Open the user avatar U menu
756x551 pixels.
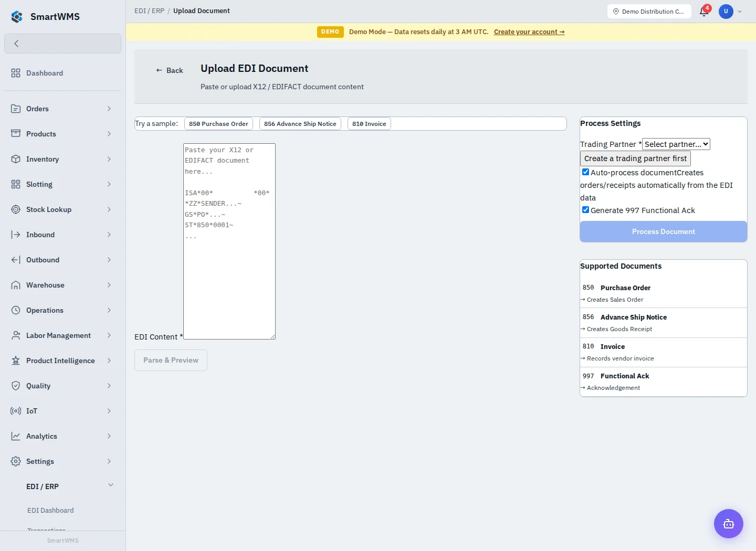pos(726,11)
